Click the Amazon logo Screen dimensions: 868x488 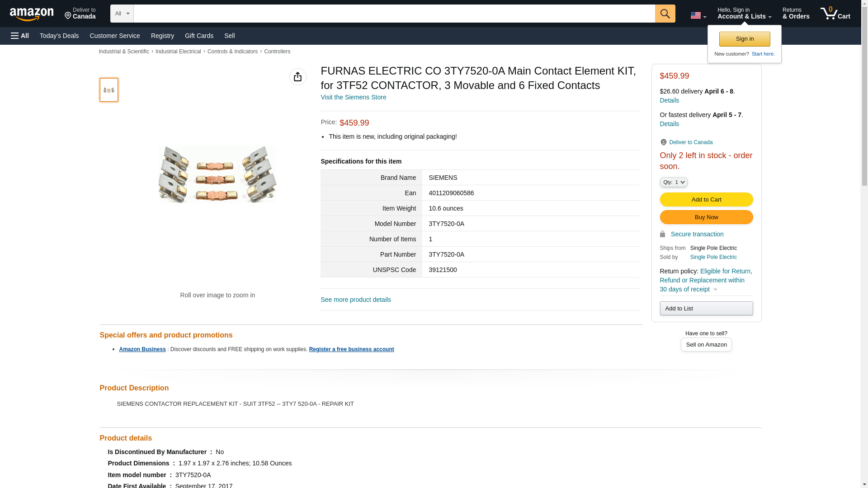tap(32, 14)
